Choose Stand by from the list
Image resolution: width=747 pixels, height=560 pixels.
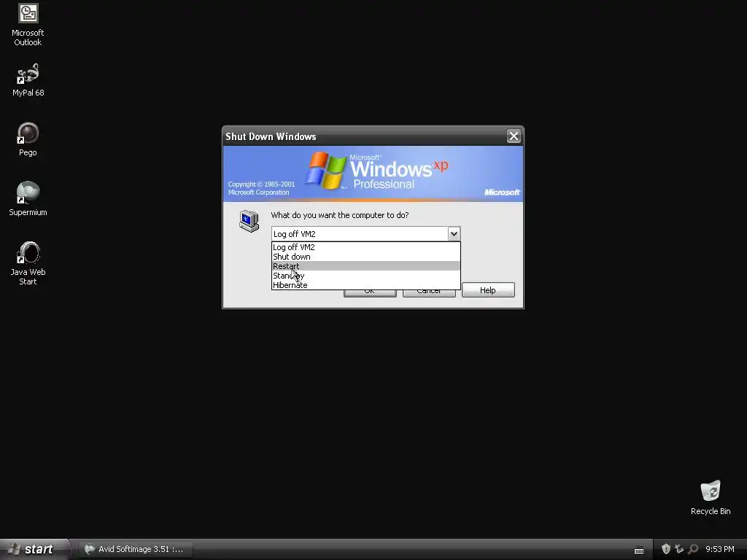[x=366, y=276]
